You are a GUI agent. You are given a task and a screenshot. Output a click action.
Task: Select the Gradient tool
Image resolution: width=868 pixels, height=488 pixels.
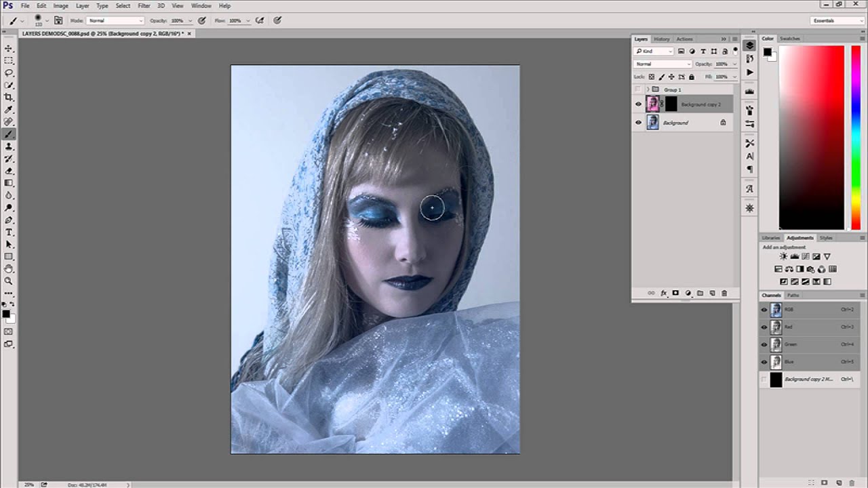[x=9, y=183]
